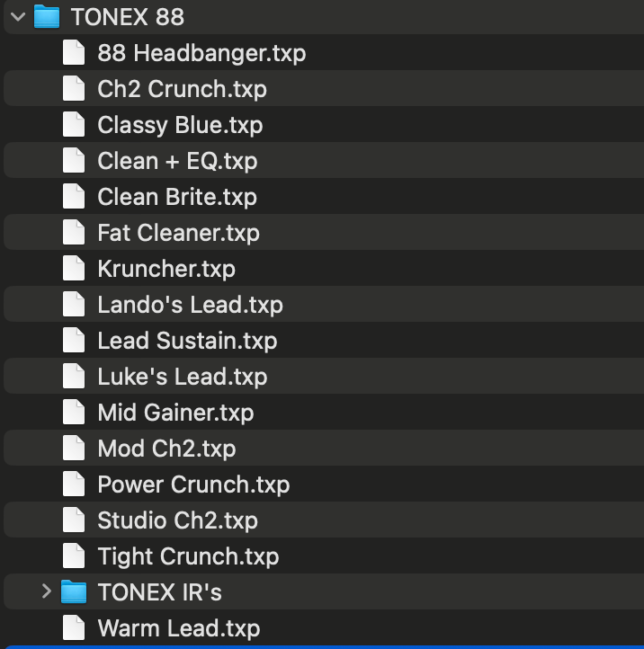644x649 pixels.
Task: Expand the TONEX IR's folder
Action: 47,591
